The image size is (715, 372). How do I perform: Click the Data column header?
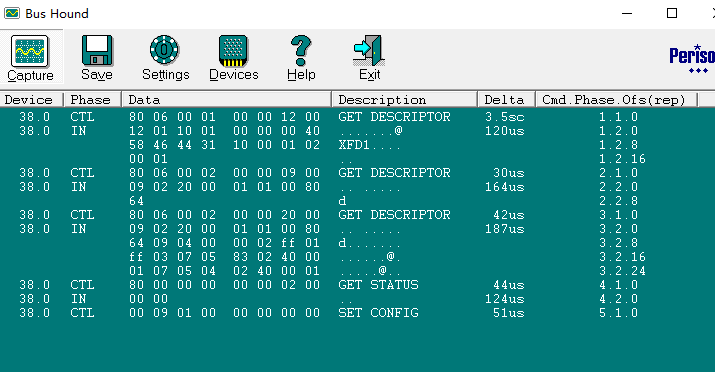coord(227,99)
